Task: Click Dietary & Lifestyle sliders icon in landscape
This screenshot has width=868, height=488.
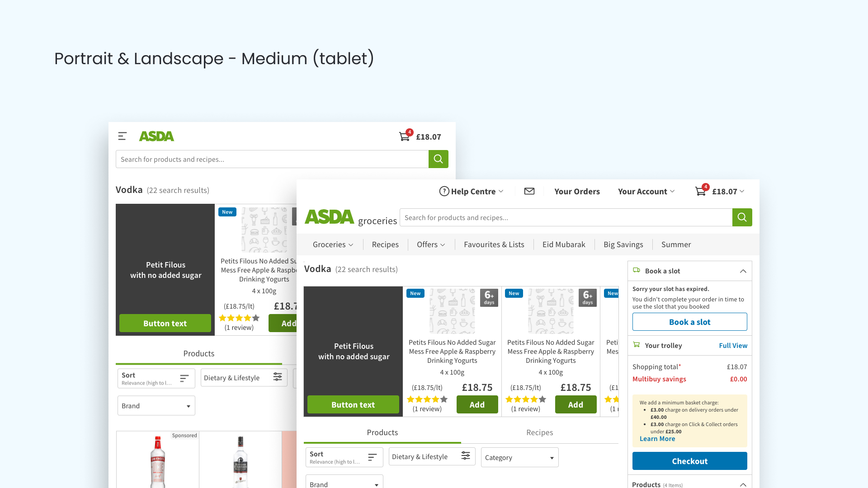Action: tap(466, 456)
